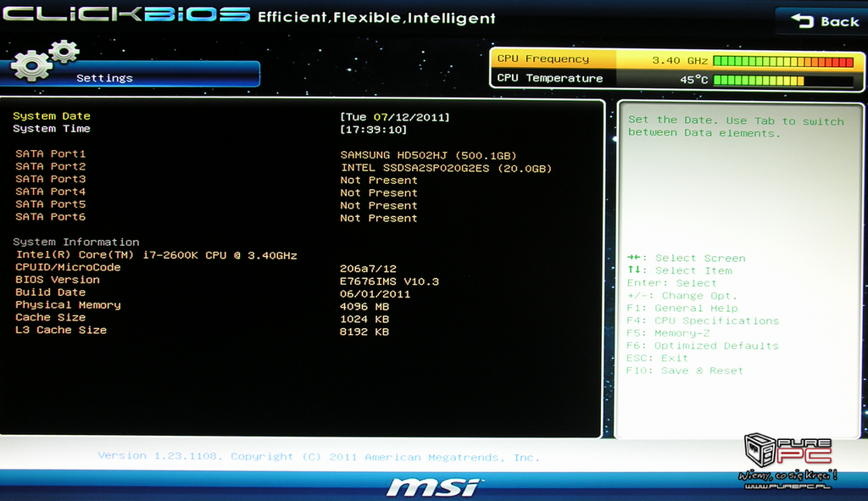Click the Build Date label
868x501 pixels.
(x=50, y=292)
